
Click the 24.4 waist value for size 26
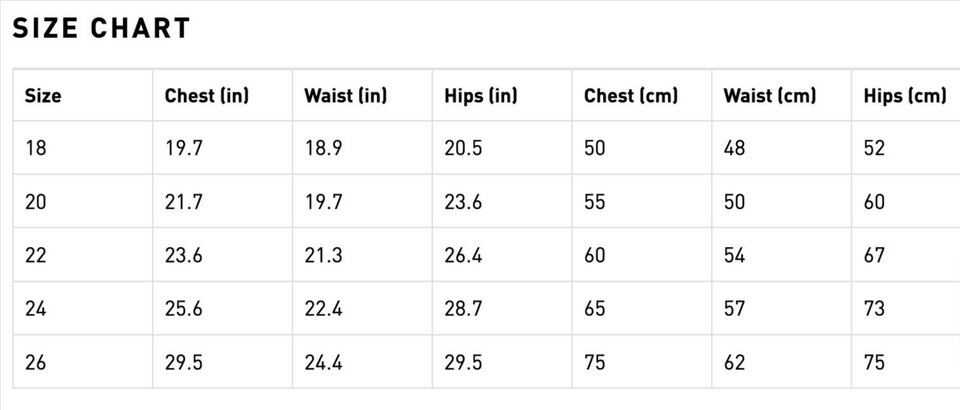(x=323, y=362)
